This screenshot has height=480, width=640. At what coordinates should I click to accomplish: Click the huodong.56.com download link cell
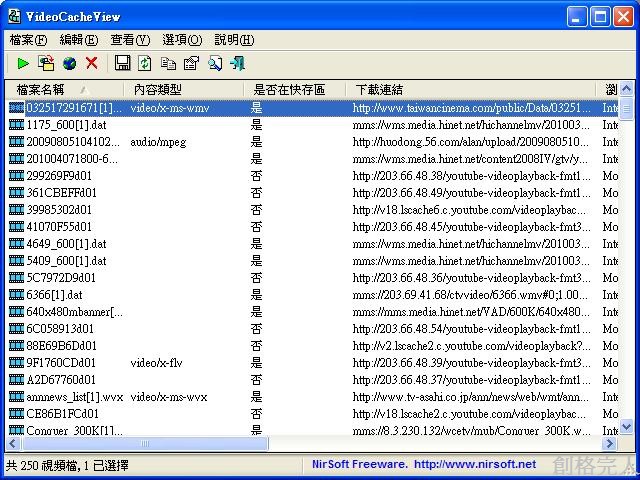(471, 142)
